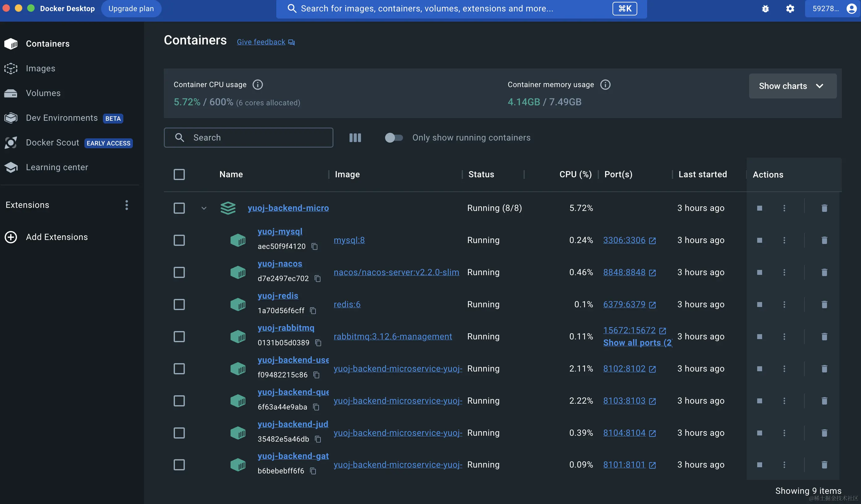The image size is (861, 504).
Task: Click the CPU usage info icon
Action: click(x=258, y=85)
